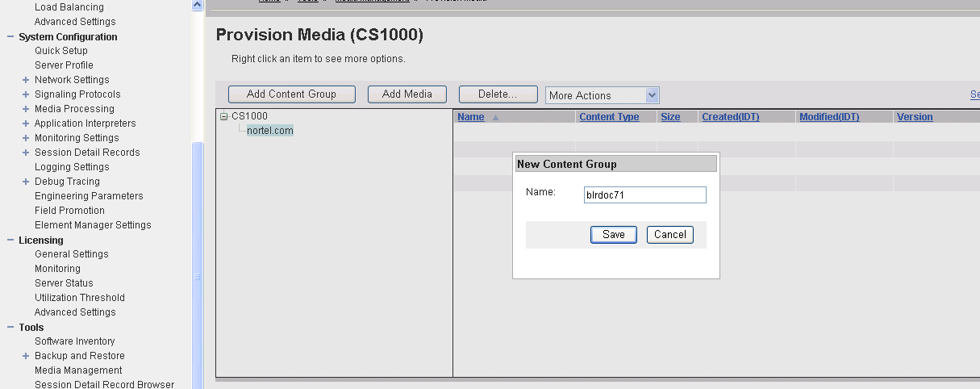Open Engineering Parameters page
The width and height of the screenshot is (980, 389).
click(x=89, y=196)
